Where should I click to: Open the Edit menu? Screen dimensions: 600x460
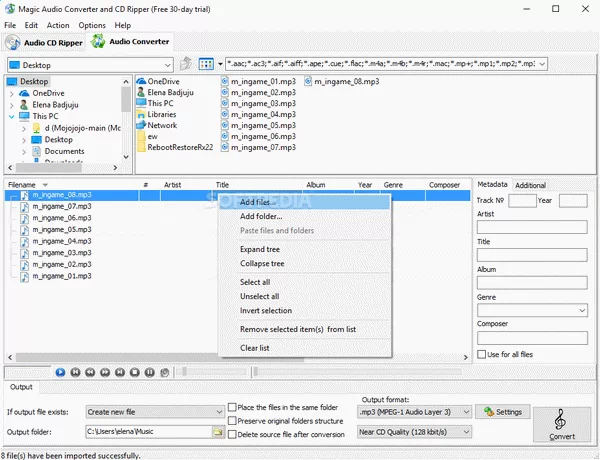(x=31, y=25)
